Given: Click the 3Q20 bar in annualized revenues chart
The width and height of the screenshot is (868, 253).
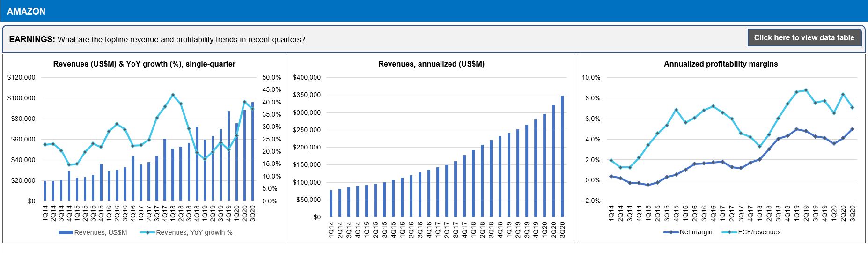Looking at the screenshot, I should pos(562,156).
